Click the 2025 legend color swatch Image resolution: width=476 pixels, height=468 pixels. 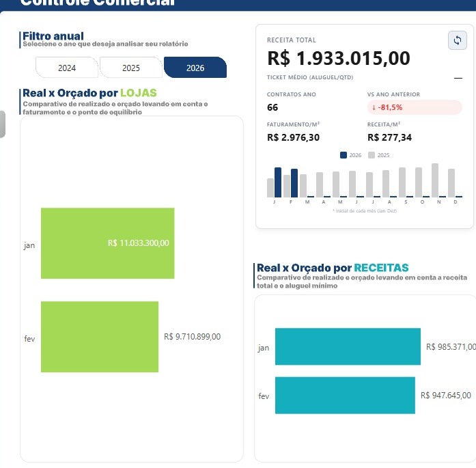372,155
